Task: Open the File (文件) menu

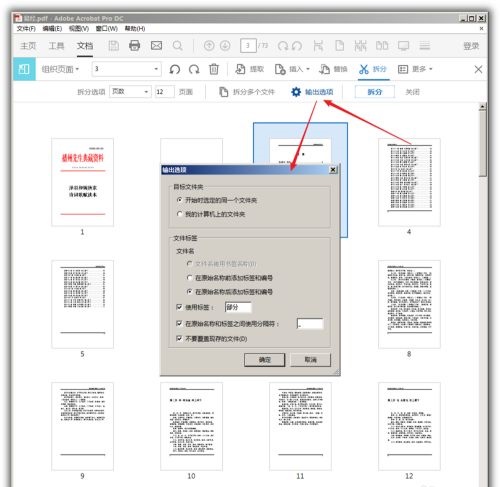Action: [x=26, y=29]
